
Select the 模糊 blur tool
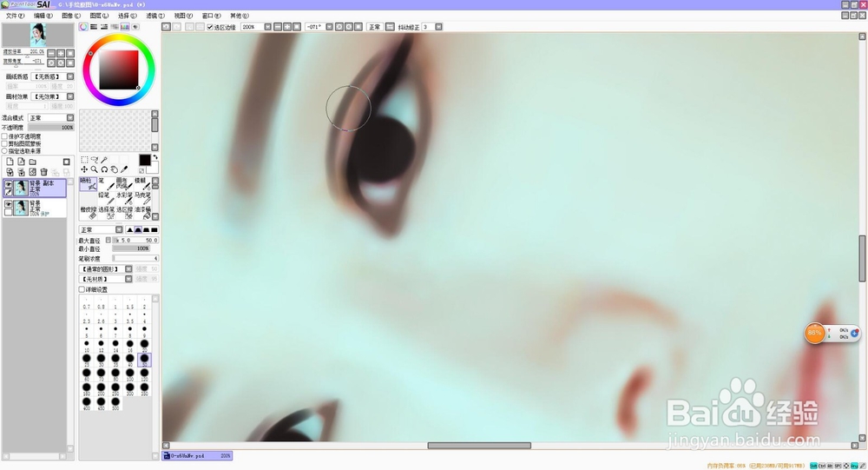coord(141,183)
